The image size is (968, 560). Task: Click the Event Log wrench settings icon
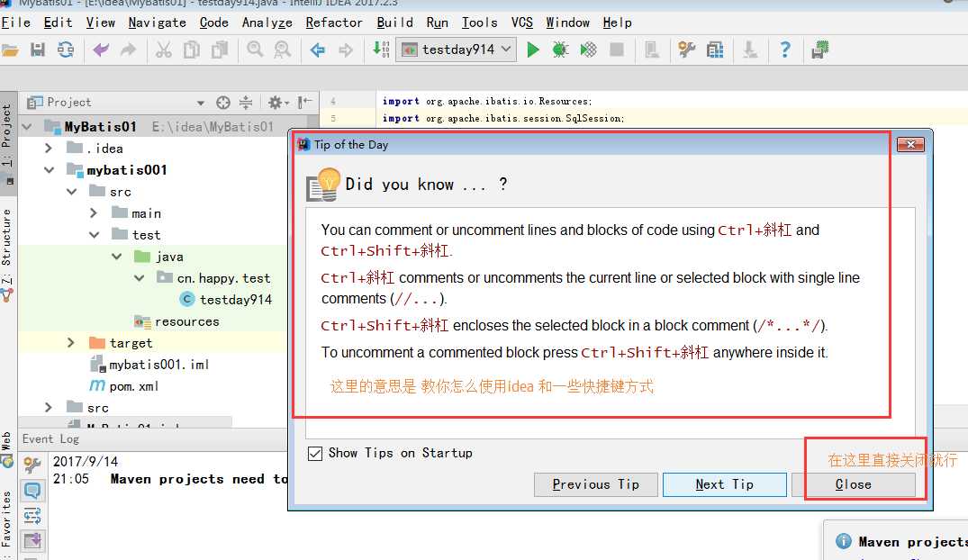[x=32, y=464]
